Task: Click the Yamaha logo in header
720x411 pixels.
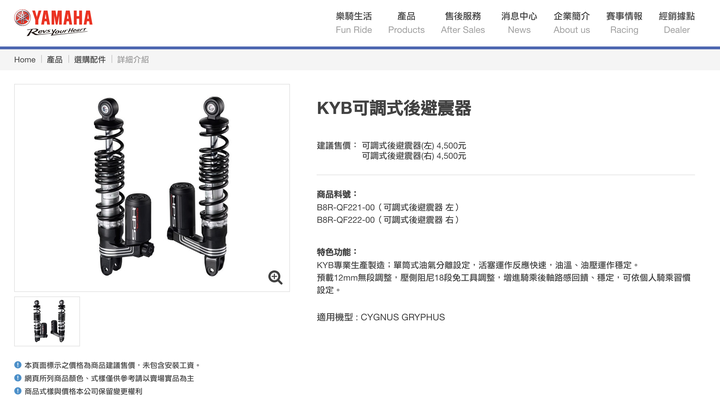Action: [53, 23]
